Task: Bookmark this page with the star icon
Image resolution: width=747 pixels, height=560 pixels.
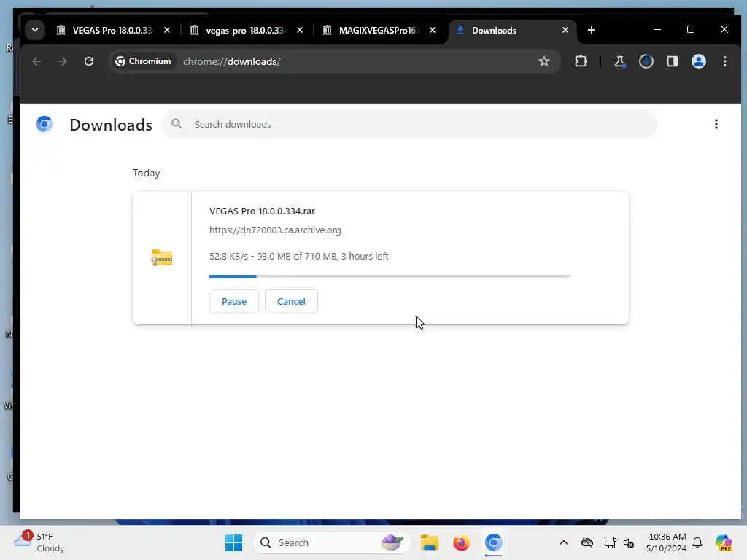Action: click(543, 61)
